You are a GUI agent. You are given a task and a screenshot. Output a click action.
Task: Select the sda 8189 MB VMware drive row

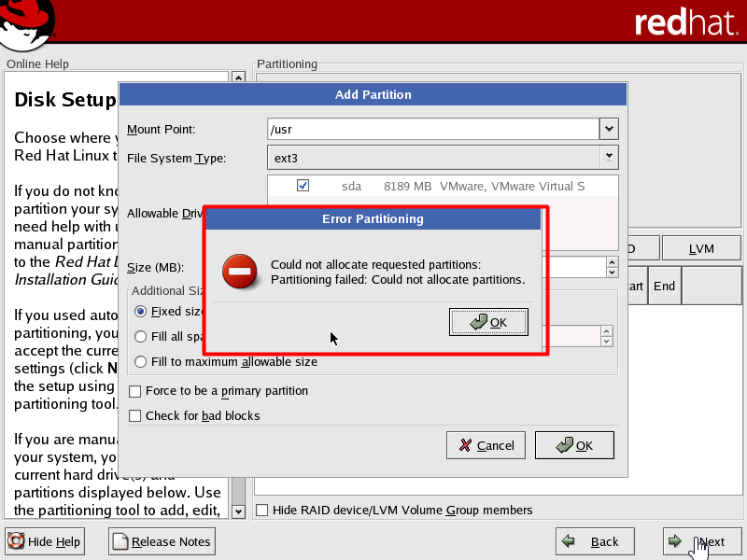point(443,186)
